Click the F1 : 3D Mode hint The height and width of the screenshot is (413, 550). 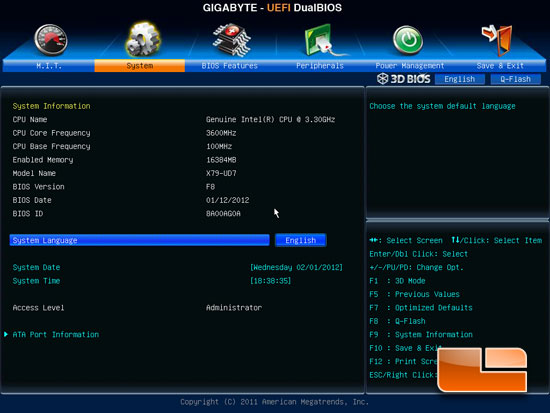point(397,281)
